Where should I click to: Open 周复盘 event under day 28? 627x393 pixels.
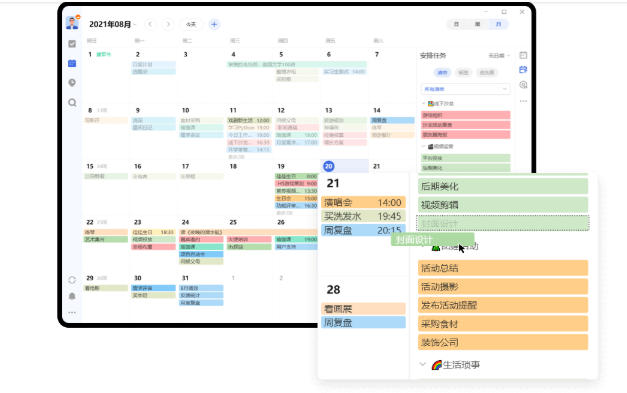(x=363, y=322)
